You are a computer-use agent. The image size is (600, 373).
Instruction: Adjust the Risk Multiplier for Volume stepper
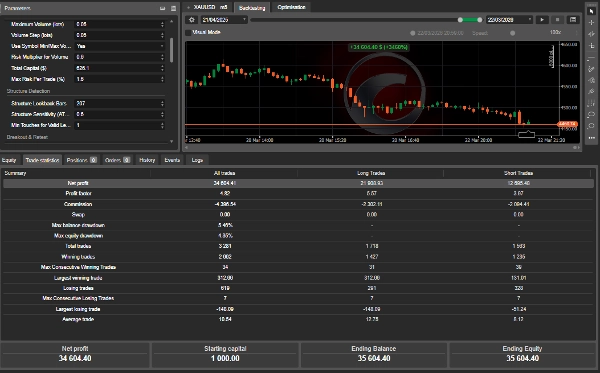[162, 57]
